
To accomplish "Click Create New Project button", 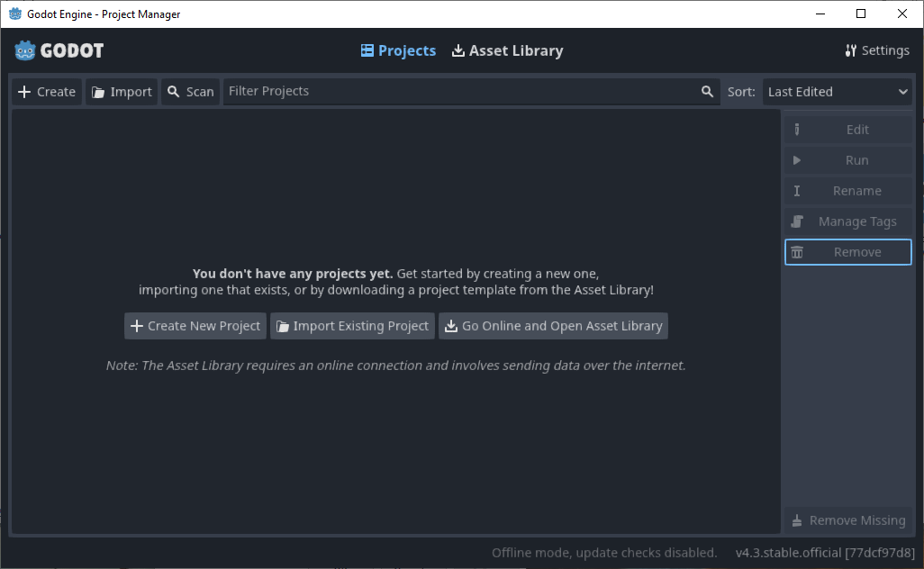I will [x=195, y=326].
